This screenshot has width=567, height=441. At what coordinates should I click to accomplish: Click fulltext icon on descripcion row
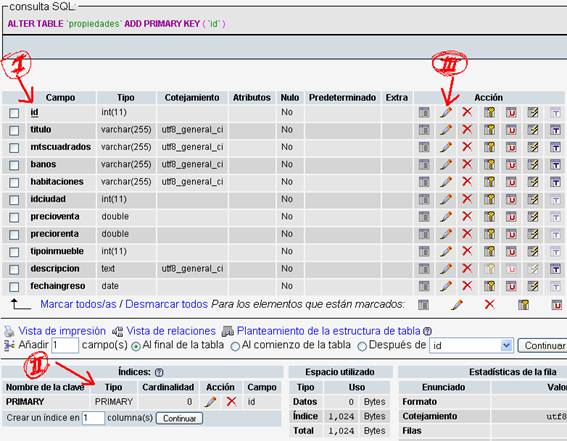[x=555, y=269]
